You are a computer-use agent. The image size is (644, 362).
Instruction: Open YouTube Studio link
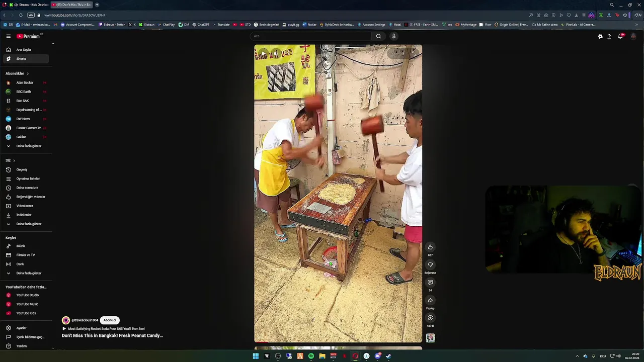pos(25,295)
